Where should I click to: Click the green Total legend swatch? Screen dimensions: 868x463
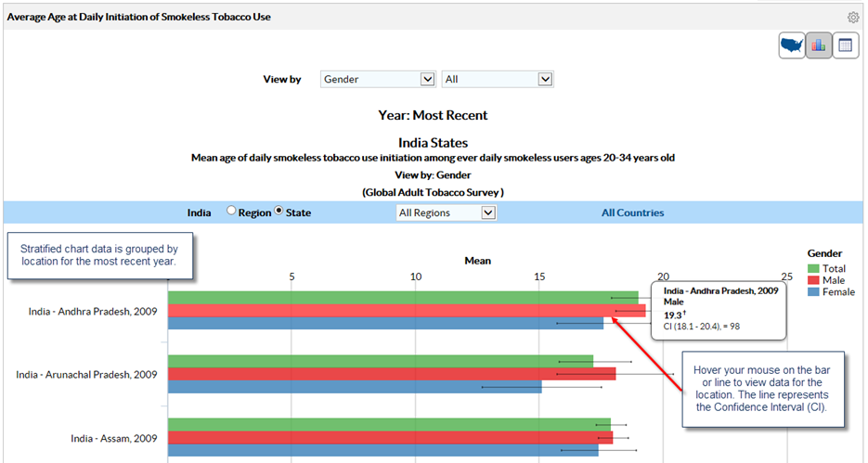(813, 269)
